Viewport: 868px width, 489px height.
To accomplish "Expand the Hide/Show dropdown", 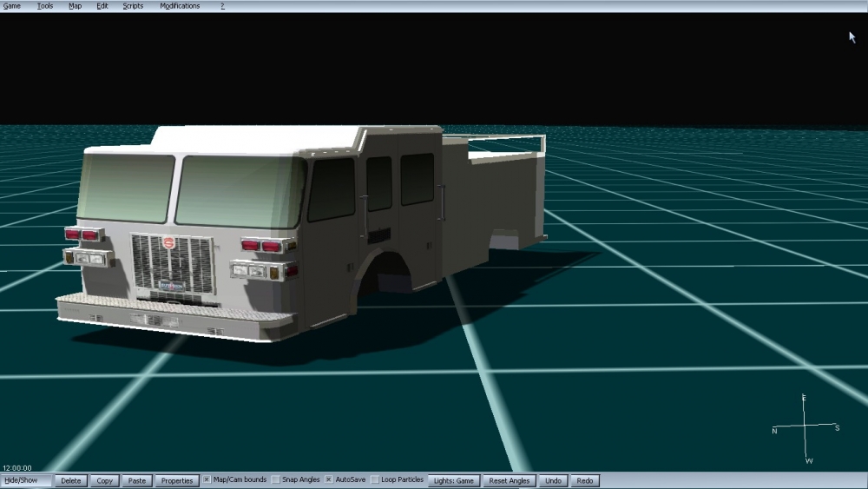I will tap(26, 480).
